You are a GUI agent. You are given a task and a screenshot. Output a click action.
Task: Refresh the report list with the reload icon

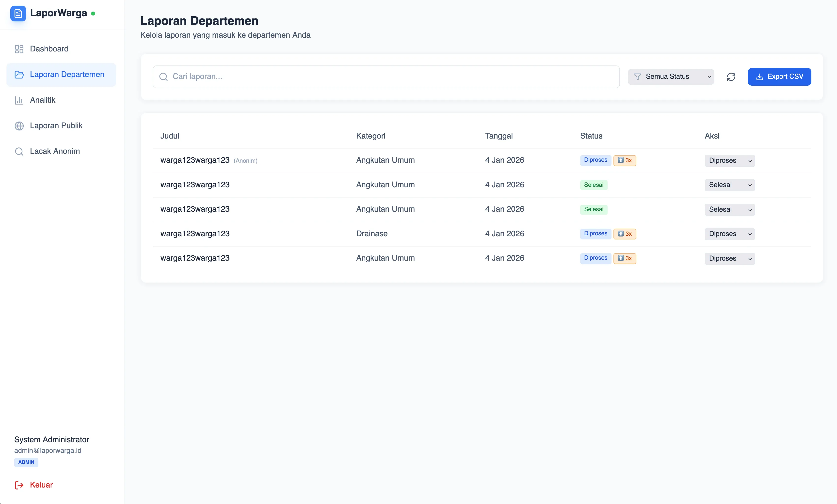(x=731, y=77)
